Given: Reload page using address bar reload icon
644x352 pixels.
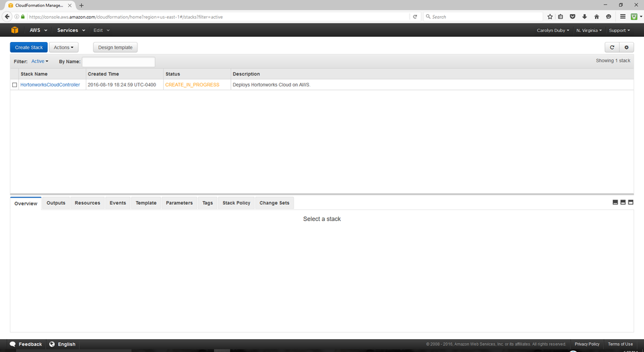Looking at the screenshot, I should pyautogui.click(x=415, y=17).
